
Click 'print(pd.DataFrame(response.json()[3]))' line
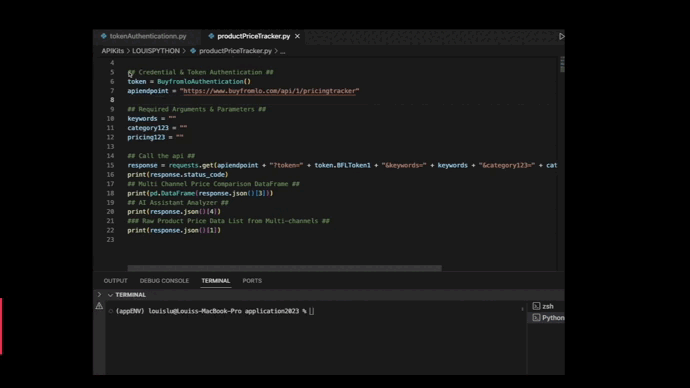click(200, 193)
